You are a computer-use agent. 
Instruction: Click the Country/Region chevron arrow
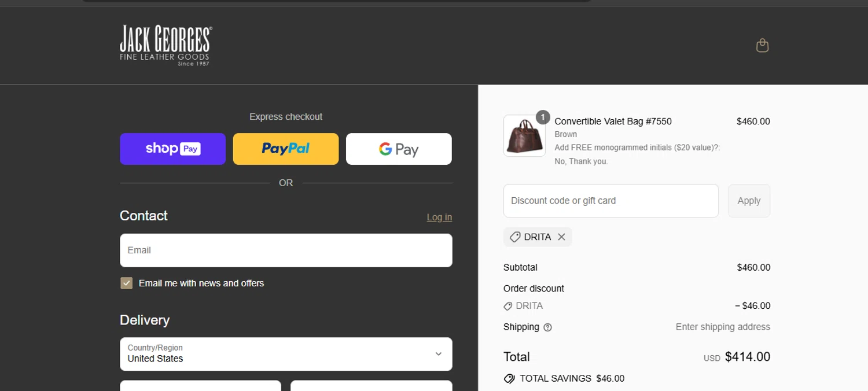(x=438, y=354)
